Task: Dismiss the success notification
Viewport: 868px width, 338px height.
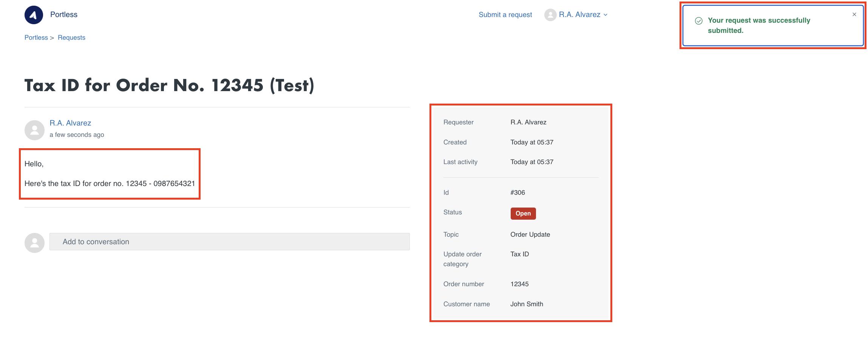Action: pos(854,14)
